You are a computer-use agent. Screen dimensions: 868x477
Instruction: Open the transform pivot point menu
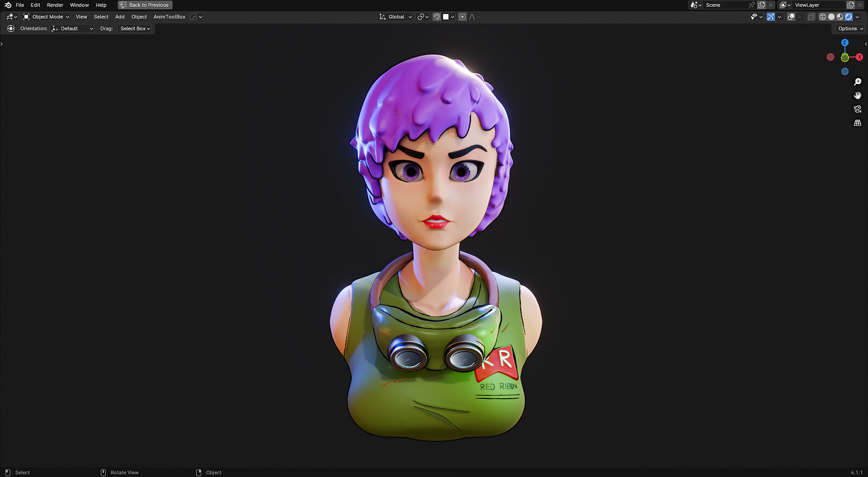423,17
